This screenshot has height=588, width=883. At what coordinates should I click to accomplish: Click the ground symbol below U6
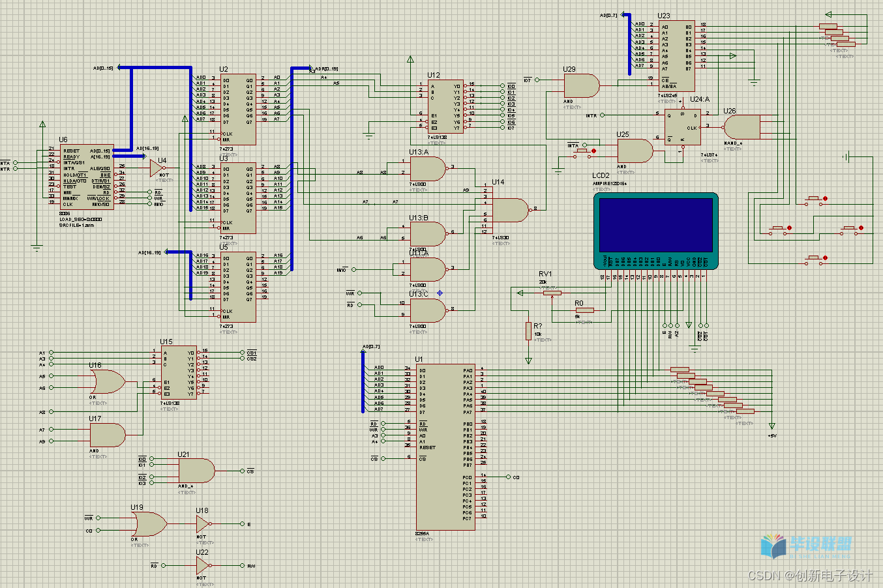(37, 248)
